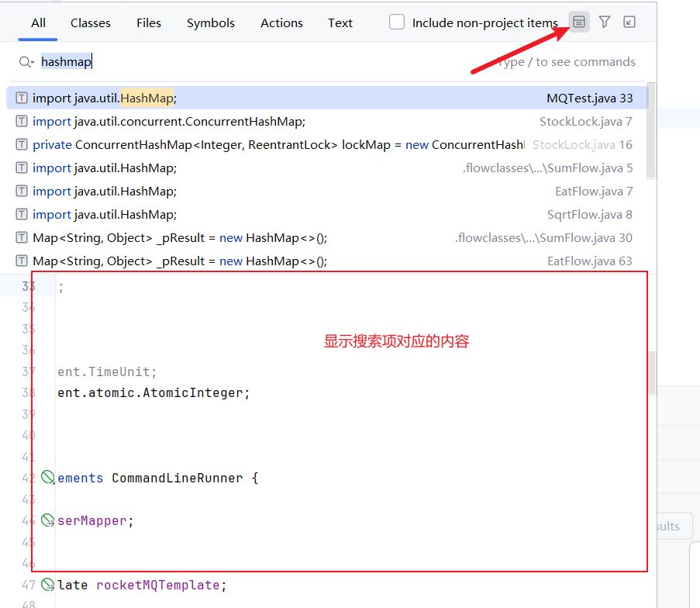Select the Actions tab
This screenshot has height=608, width=700.
tap(281, 22)
